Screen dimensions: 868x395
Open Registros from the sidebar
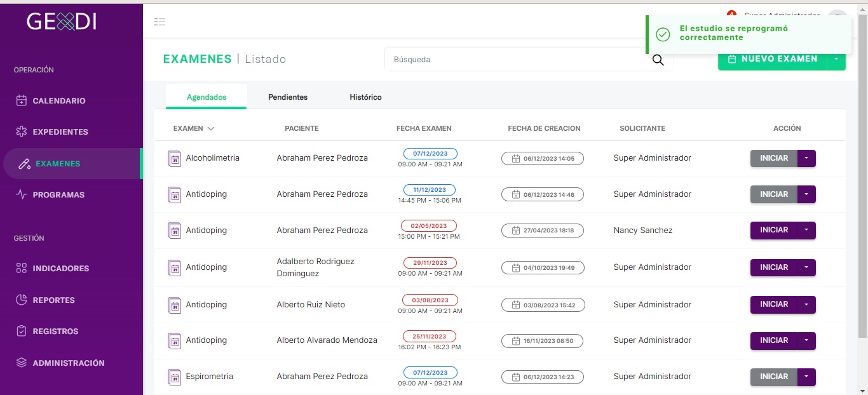coord(56,331)
